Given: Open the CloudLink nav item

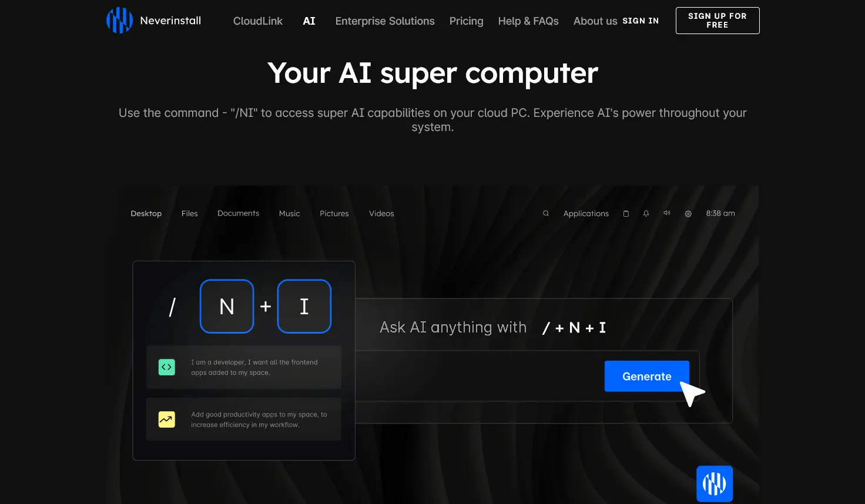Looking at the screenshot, I should point(258,21).
